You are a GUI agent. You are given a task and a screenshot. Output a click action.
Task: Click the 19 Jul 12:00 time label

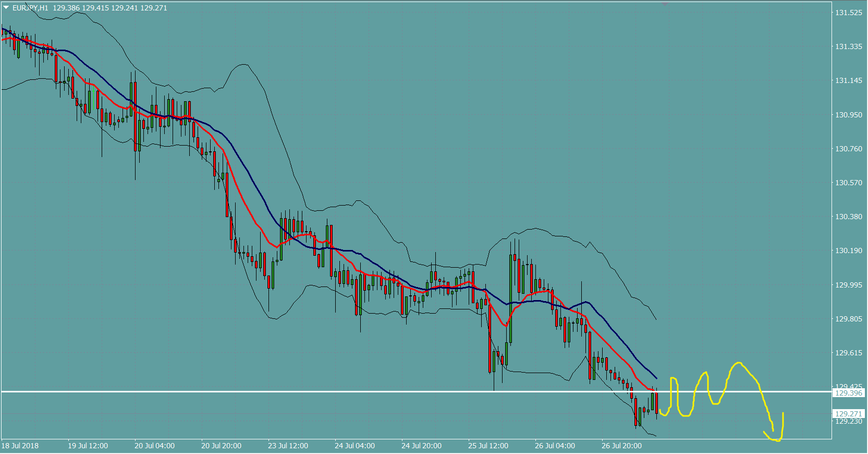[x=88, y=446]
